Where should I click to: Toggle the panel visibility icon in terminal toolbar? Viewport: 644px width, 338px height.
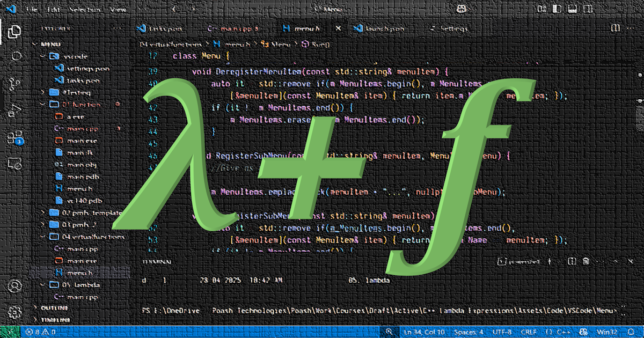tap(617, 262)
